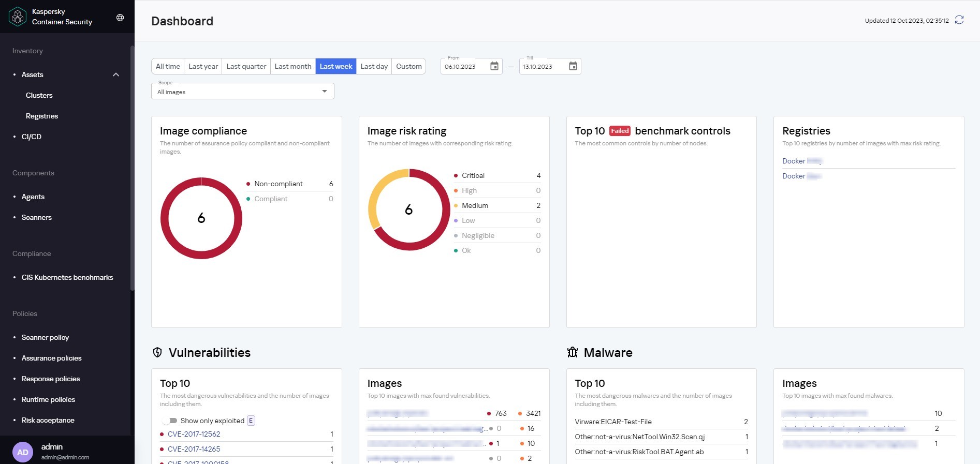Viewport: 980px width, 464px height.
Task: Click the Kaspersky Container Security logo
Action: point(18,17)
